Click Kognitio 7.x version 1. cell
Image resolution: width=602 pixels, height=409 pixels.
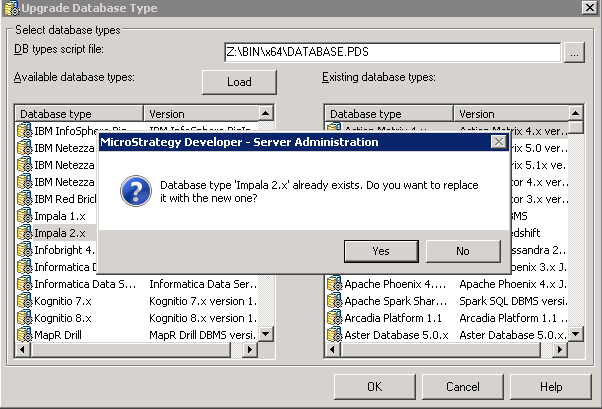[x=203, y=301]
